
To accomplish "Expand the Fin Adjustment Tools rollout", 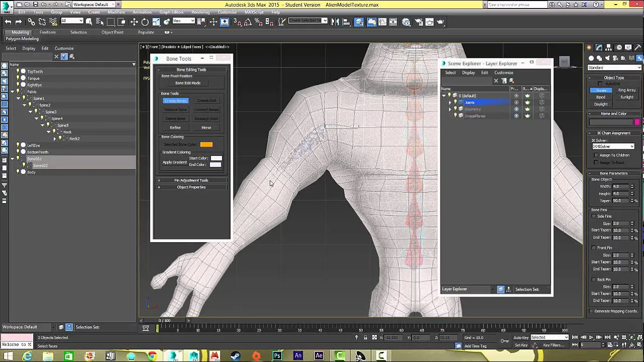I will 191,180.
